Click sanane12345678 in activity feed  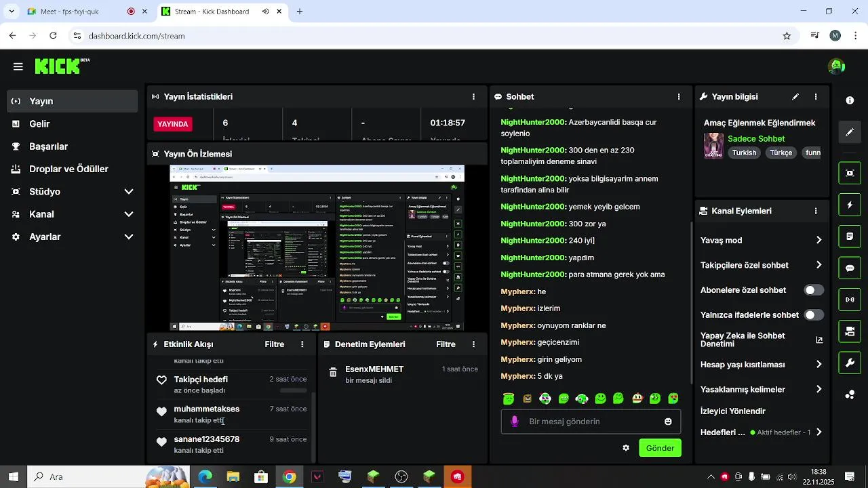207,439
